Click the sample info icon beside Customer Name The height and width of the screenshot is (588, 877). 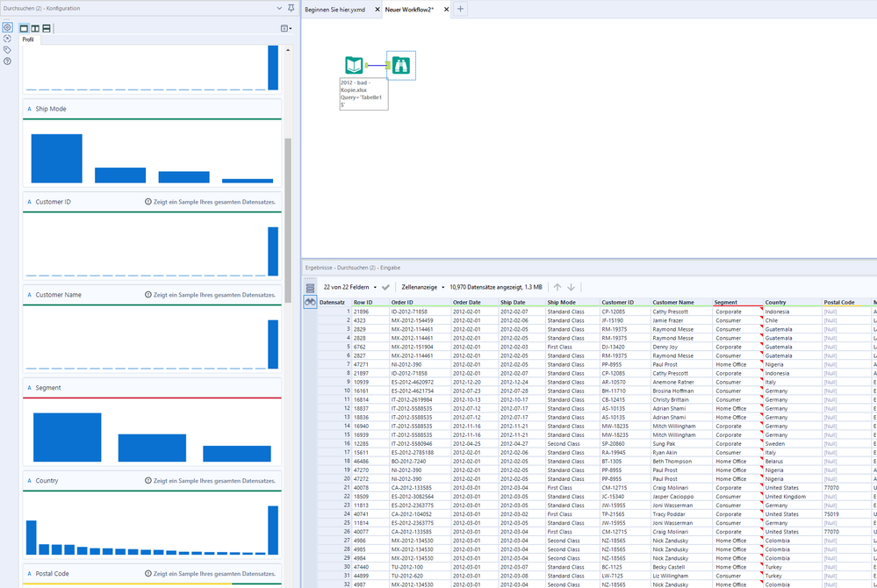click(148, 295)
